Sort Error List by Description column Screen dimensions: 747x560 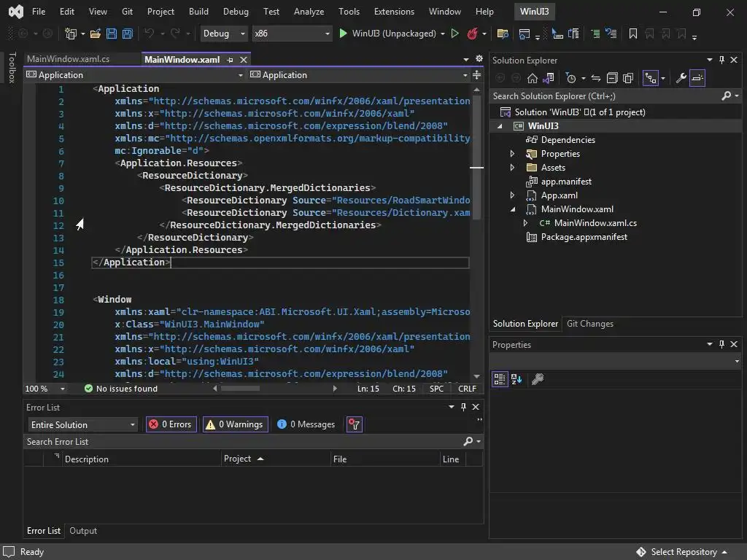click(141, 459)
